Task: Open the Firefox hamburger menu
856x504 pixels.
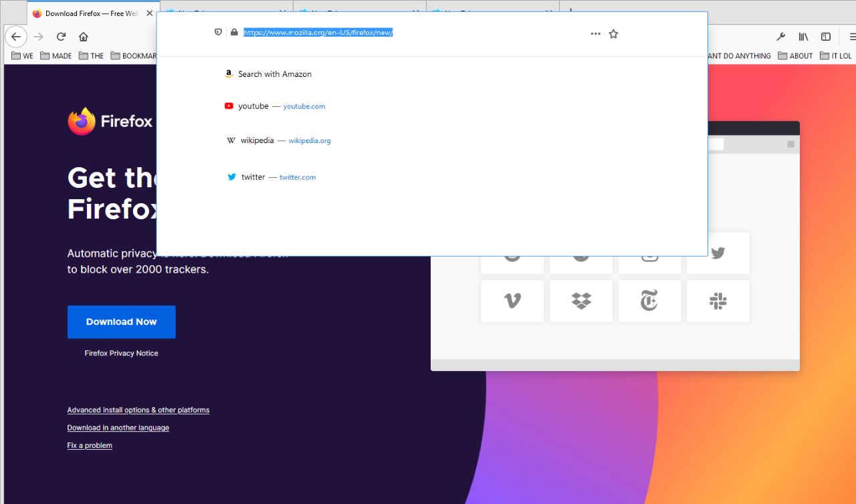Action: [x=852, y=37]
